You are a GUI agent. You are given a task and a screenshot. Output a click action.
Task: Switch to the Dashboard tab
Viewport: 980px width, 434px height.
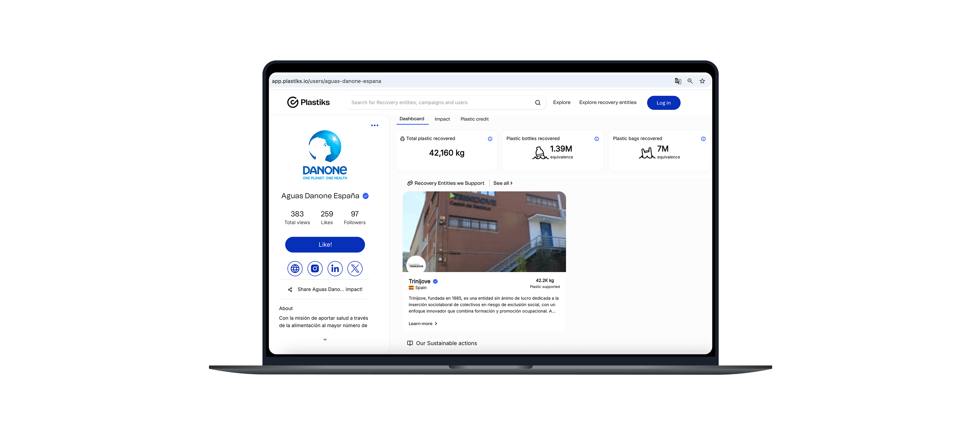(412, 119)
